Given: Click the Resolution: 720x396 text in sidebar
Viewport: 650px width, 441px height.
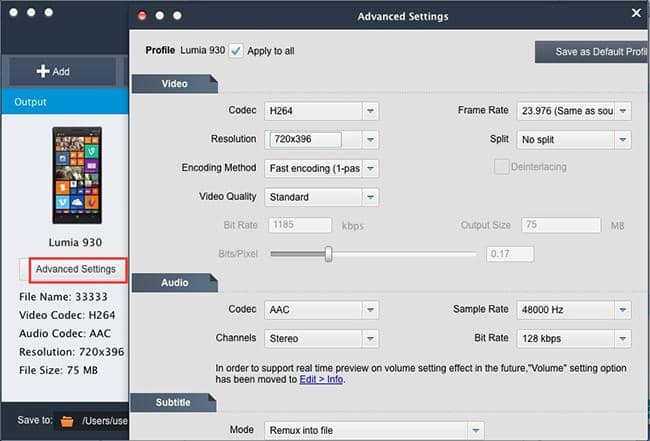Looking at the screenshot, I should coord(71,352).
